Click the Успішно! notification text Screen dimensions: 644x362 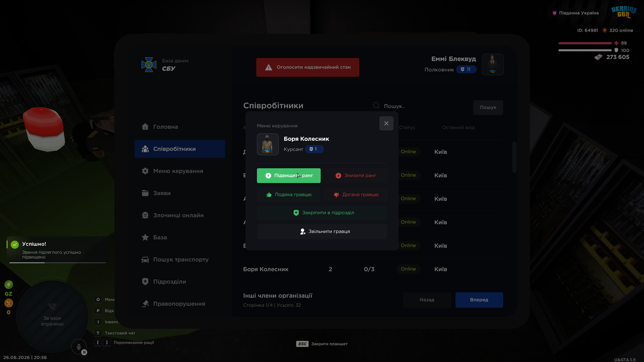34,244
